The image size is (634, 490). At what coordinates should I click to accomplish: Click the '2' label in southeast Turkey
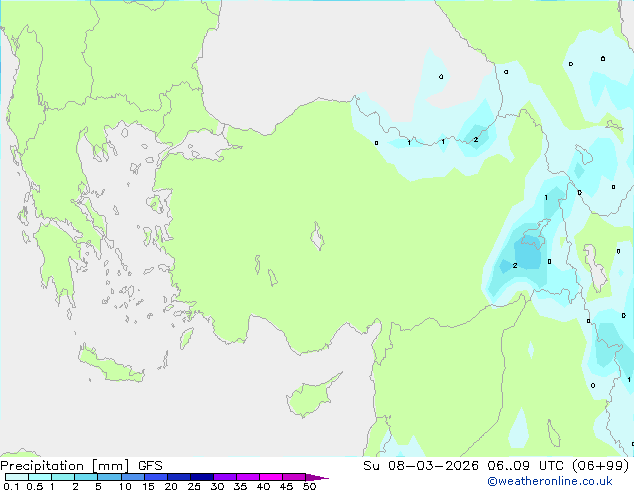click(515, 266)
